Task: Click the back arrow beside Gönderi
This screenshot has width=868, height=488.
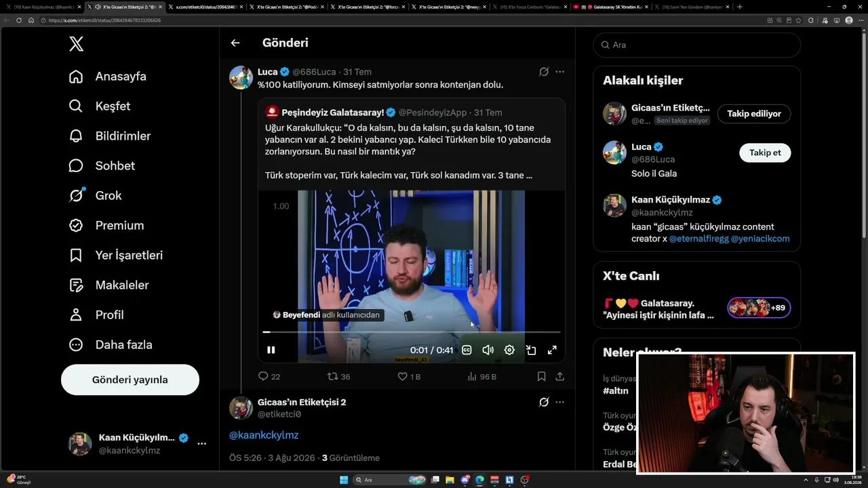Action: (x=235, y=43)
